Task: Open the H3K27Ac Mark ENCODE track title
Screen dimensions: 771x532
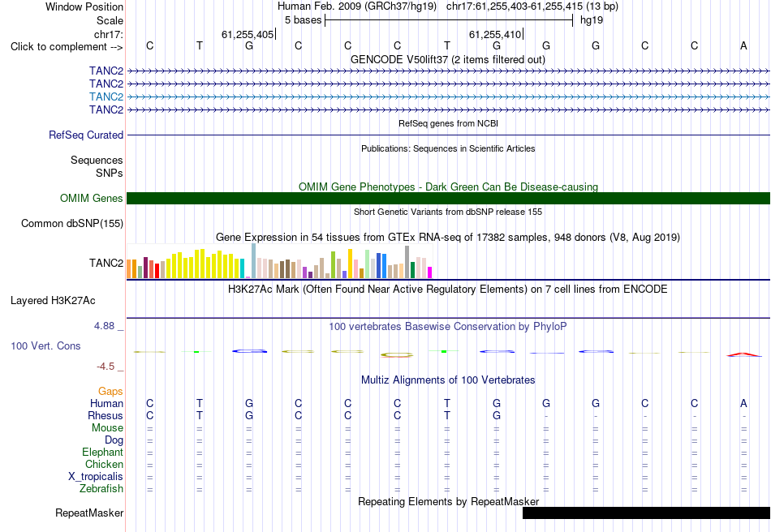Action: coord(448,289)
